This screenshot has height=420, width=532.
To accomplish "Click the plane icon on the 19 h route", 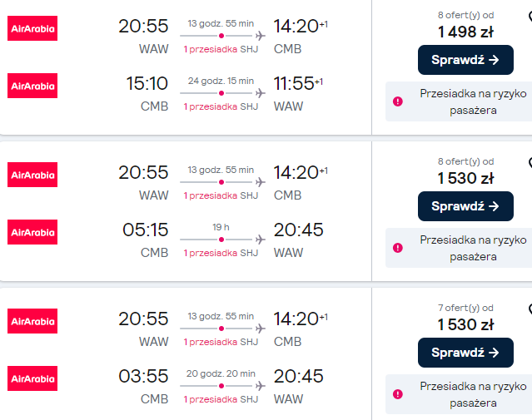I will 261,240.
